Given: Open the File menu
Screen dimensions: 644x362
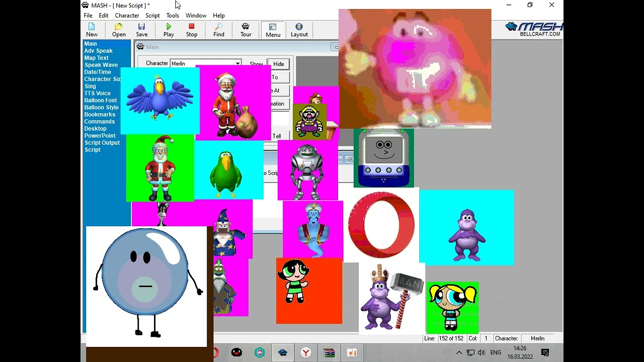Looking at the screenshot, I should 88,16.
